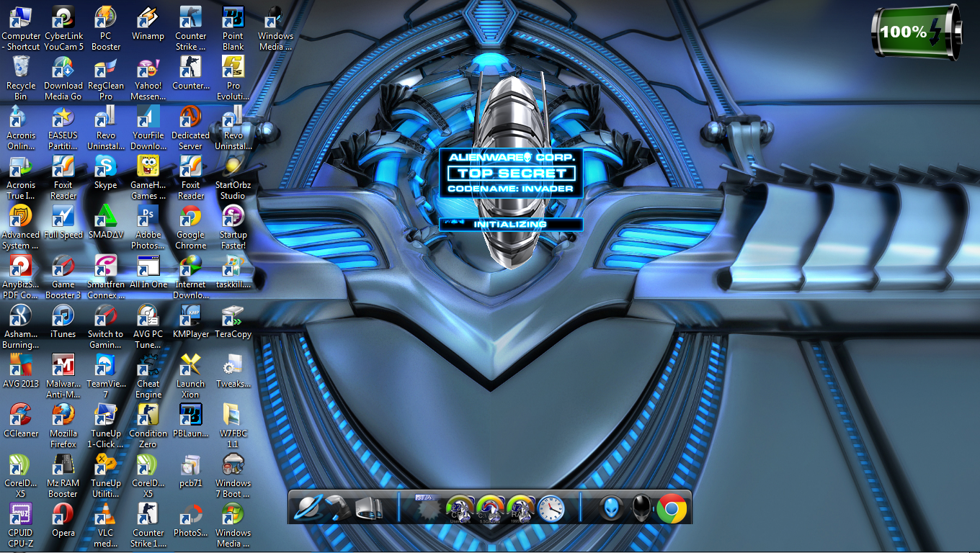
Task: Open TeraCopy shortcut
Action: pos(233,321)
